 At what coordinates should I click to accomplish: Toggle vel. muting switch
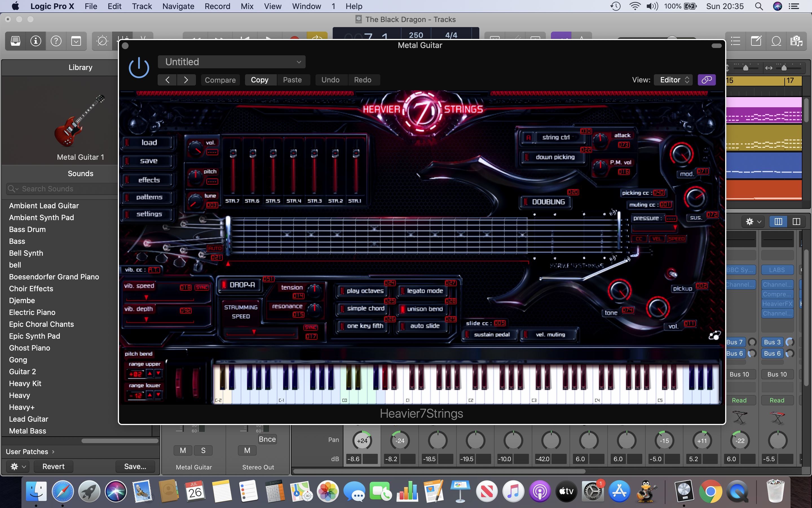click(x=549, y=335)
